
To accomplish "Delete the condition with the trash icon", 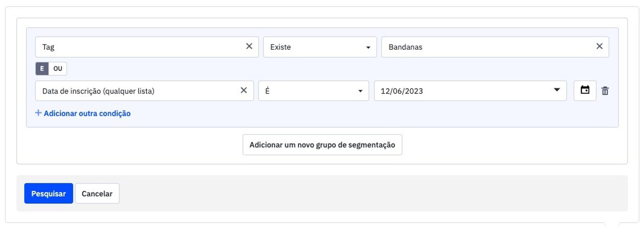I will (605, 91).
